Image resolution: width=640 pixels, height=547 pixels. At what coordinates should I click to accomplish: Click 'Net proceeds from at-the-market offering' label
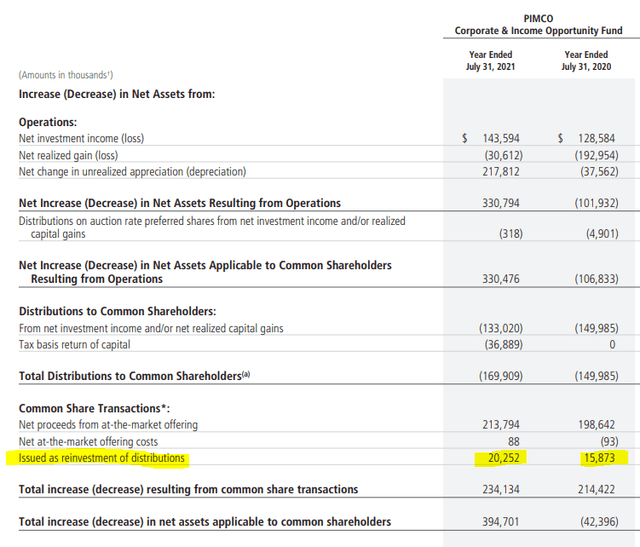pyautogui.click(x=108, y=425)
